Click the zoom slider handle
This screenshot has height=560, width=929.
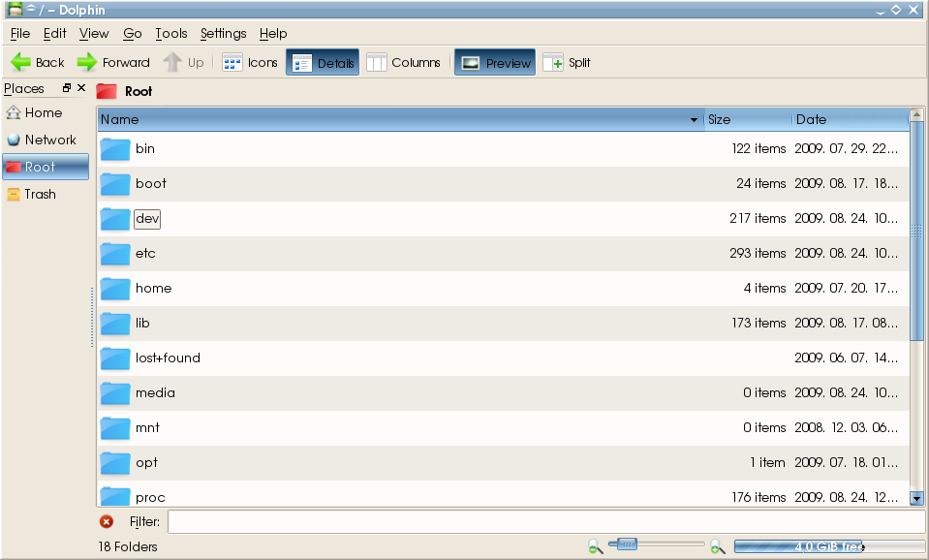627,544
